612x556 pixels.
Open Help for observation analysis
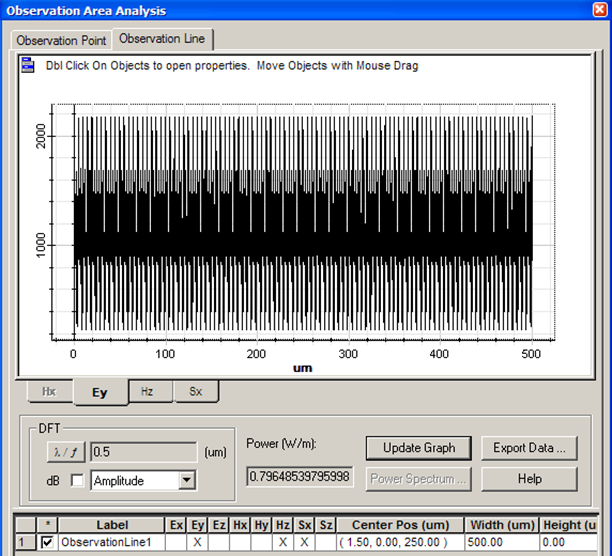[x=529, y=479]
